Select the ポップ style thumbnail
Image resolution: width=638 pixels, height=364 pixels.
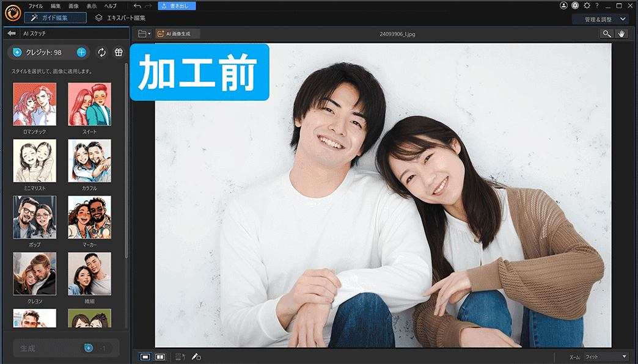click(34, 217)
